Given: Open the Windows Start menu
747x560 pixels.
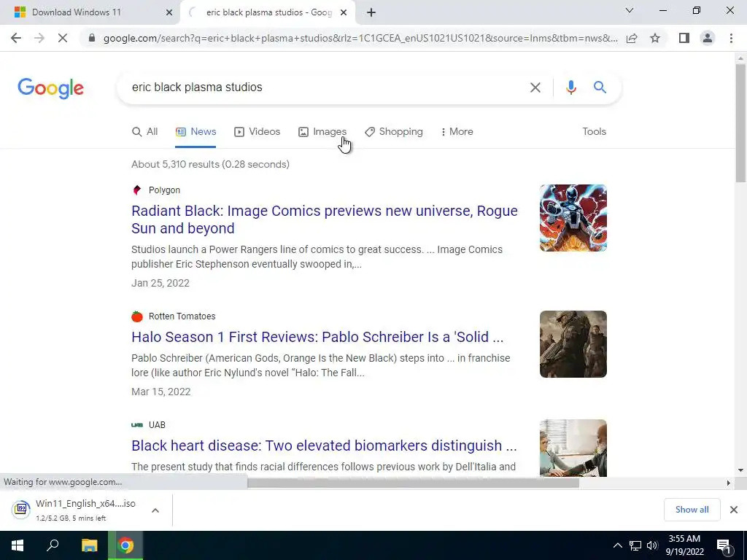Looking at the screenshot, I should tap(18, 545).
